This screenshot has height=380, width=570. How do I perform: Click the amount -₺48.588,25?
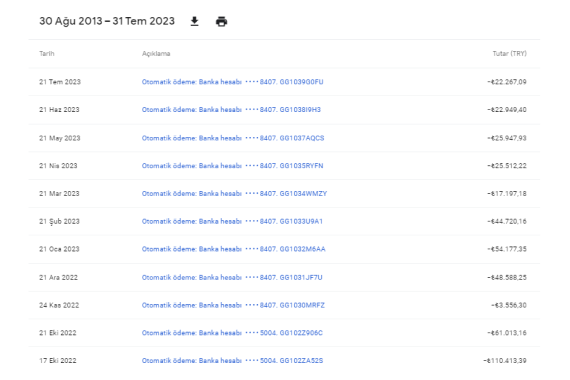(507, 277)
